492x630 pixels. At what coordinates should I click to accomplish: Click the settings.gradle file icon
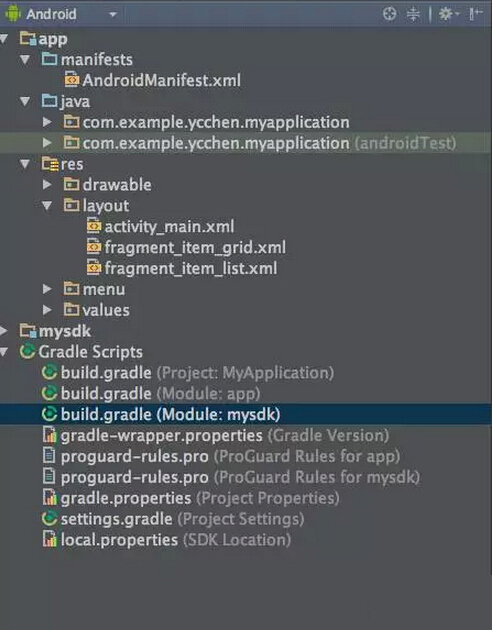coord(49,519)
